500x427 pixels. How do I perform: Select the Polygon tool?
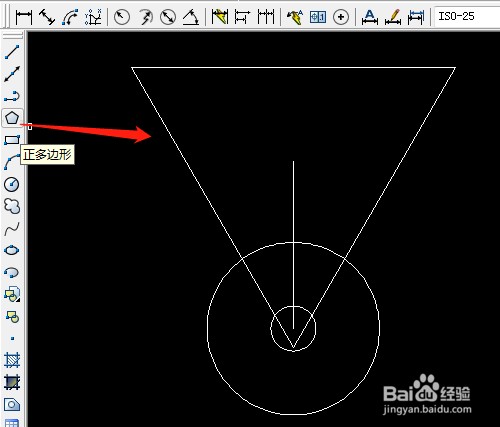click(x=12, y=118)
